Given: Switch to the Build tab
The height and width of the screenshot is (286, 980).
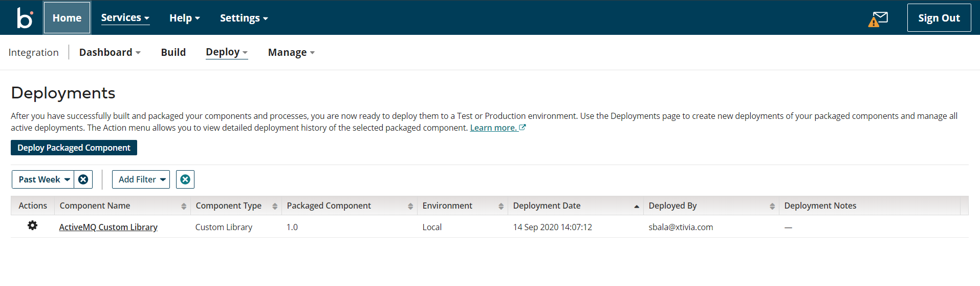Looking at the screenshot, I should click(173, 52).
